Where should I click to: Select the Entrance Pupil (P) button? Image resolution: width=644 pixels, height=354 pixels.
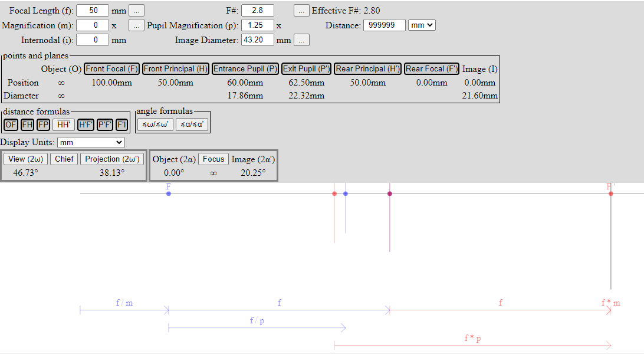[x=245, y=69]
